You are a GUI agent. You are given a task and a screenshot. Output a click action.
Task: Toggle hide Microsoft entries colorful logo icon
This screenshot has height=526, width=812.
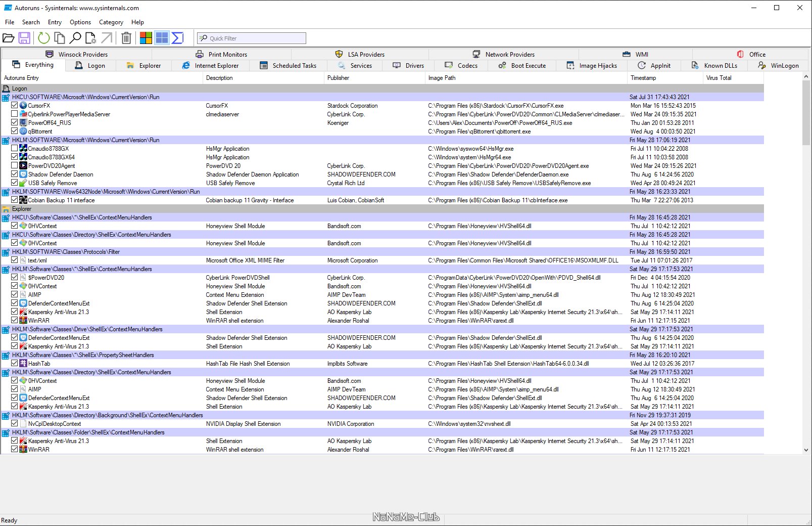[146, 38]
